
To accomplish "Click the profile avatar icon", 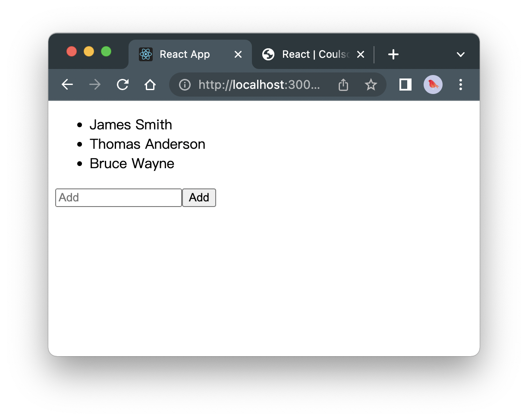I will coord(433,85).
